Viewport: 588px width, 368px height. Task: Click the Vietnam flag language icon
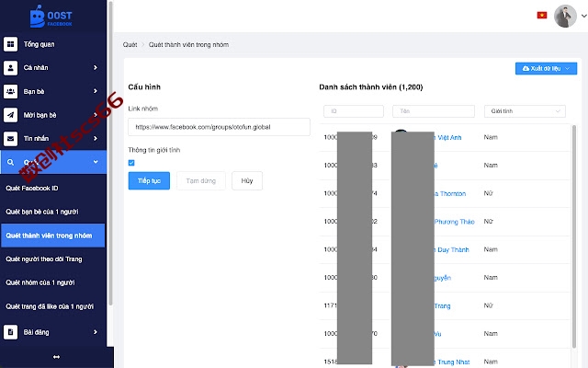542,15
